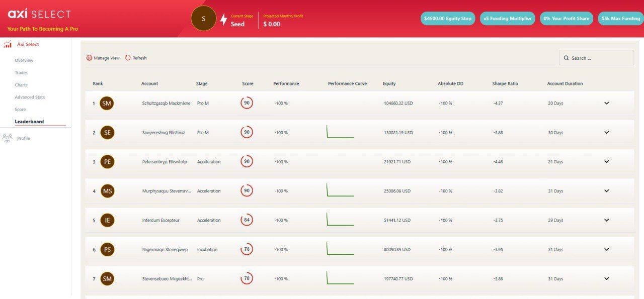Click the Manage View icon

89,58
